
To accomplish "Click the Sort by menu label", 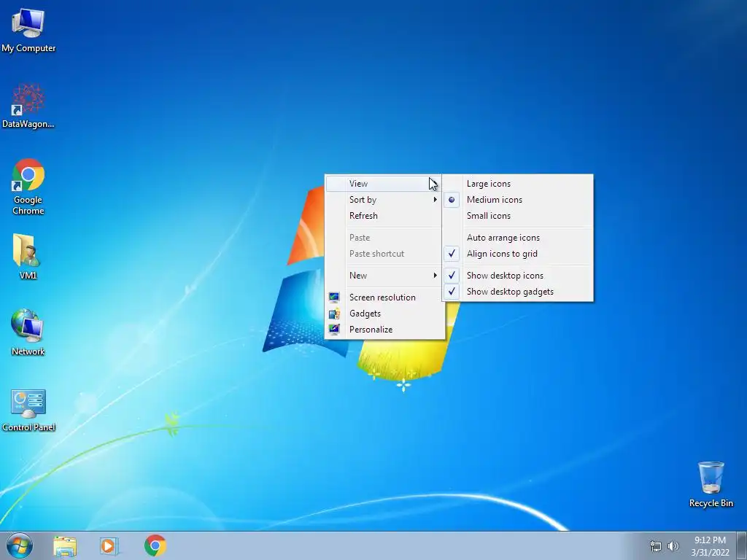I will coord(363,200).
